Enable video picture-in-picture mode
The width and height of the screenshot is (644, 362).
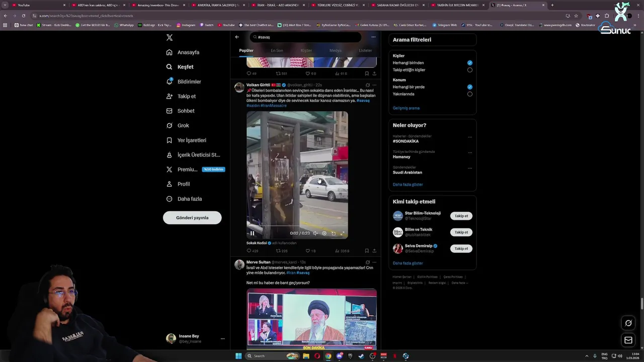pos(333,233)
